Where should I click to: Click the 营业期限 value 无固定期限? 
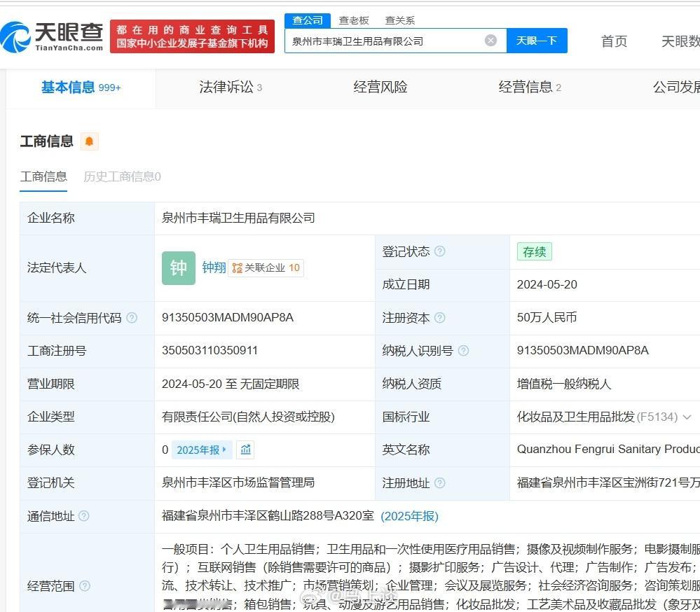tap(270, 384)
